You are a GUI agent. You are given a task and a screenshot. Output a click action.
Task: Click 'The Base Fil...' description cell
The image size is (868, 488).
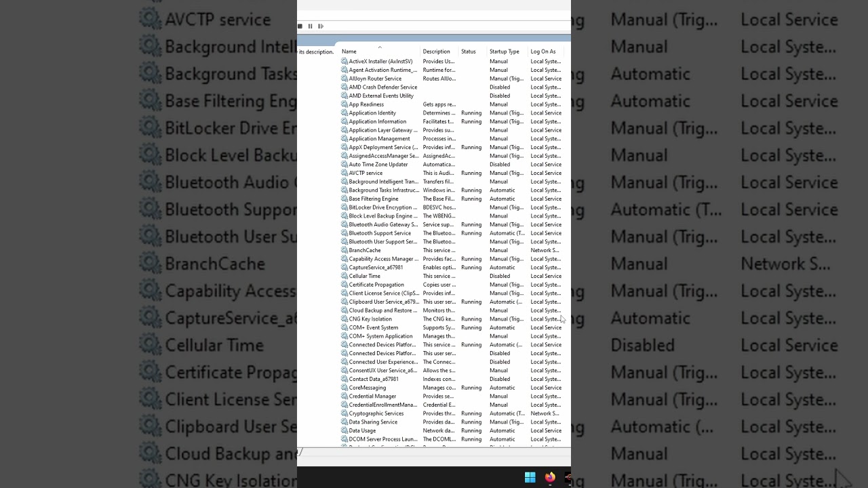click(439, 199)
